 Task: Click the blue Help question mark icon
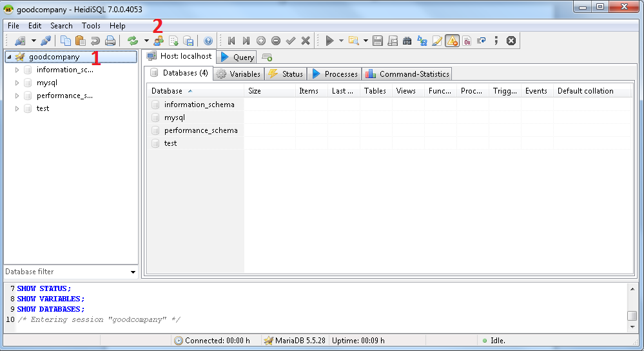click(x=208, y=41)
